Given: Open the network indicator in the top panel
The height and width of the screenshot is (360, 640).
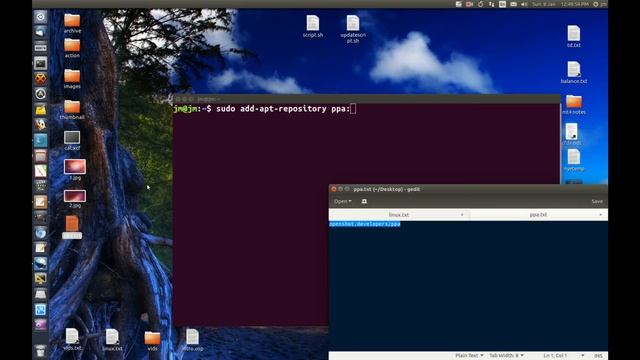Looking at the screenshot, I should 491,4.
